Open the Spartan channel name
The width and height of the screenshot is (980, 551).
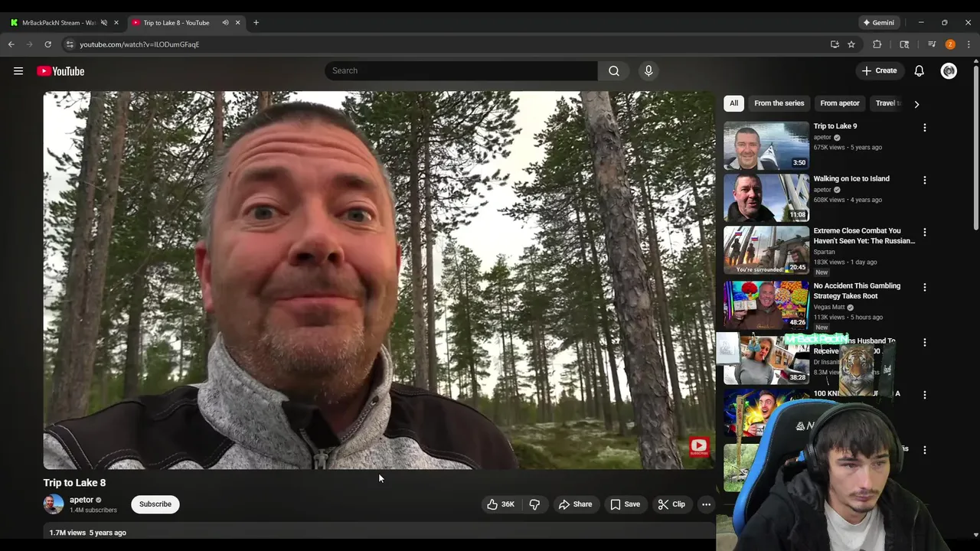click(825, 252)
